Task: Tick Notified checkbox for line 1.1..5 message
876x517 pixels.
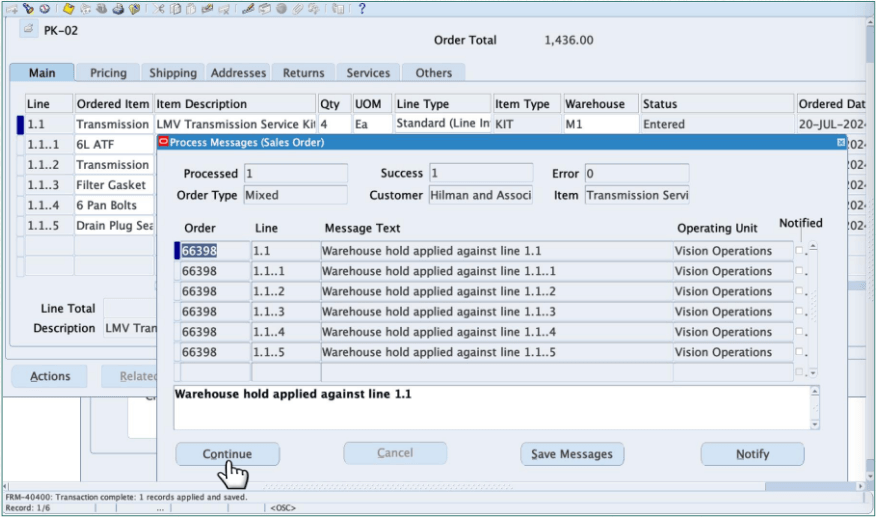Action: 799,352
